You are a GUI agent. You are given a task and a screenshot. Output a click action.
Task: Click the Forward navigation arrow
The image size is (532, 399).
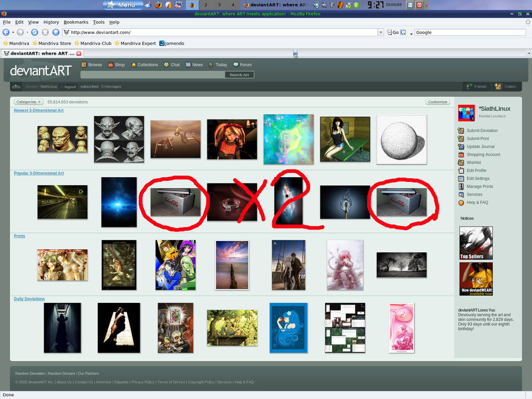[x=20, y=32]
